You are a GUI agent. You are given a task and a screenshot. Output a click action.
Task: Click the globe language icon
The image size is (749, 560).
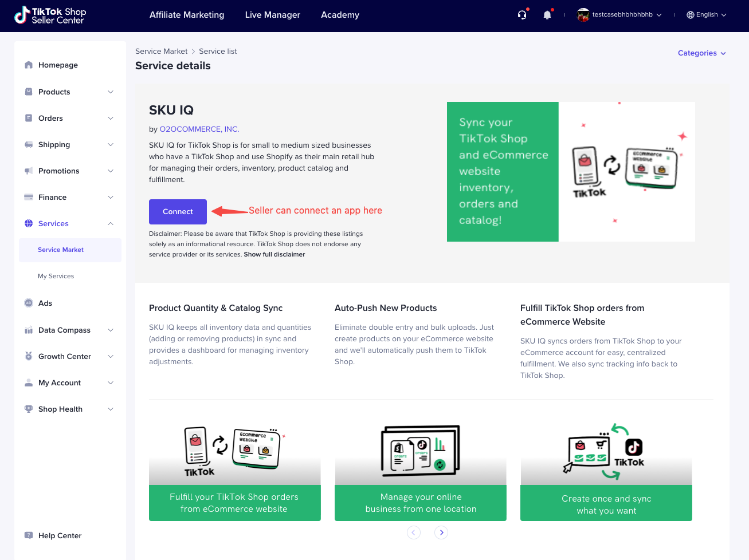[x=691, y=15]
